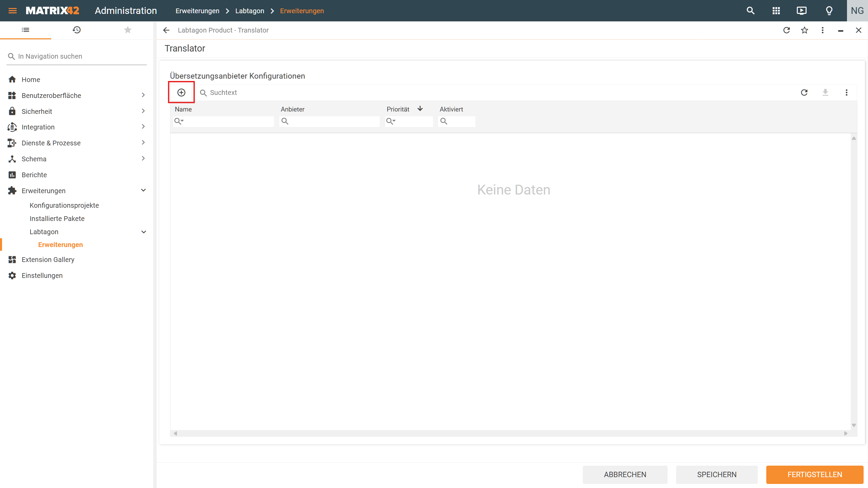Click the Erweiterungen breadcrumb at the start
The height and width of the screenshot is (488, 868).
197,11
